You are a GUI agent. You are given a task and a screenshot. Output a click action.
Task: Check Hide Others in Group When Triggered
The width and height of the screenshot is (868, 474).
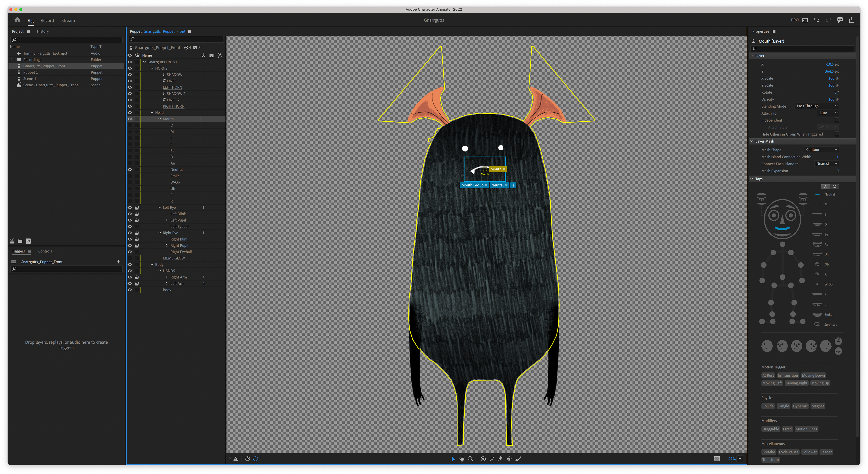pos(837,134)
